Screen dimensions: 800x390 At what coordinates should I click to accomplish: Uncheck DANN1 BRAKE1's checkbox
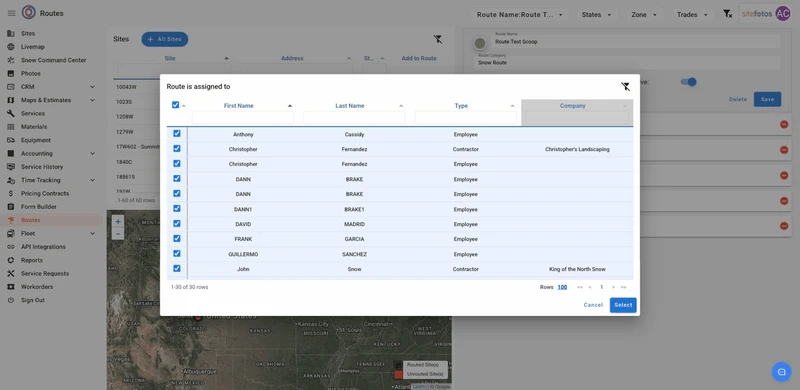click(177, 208)
